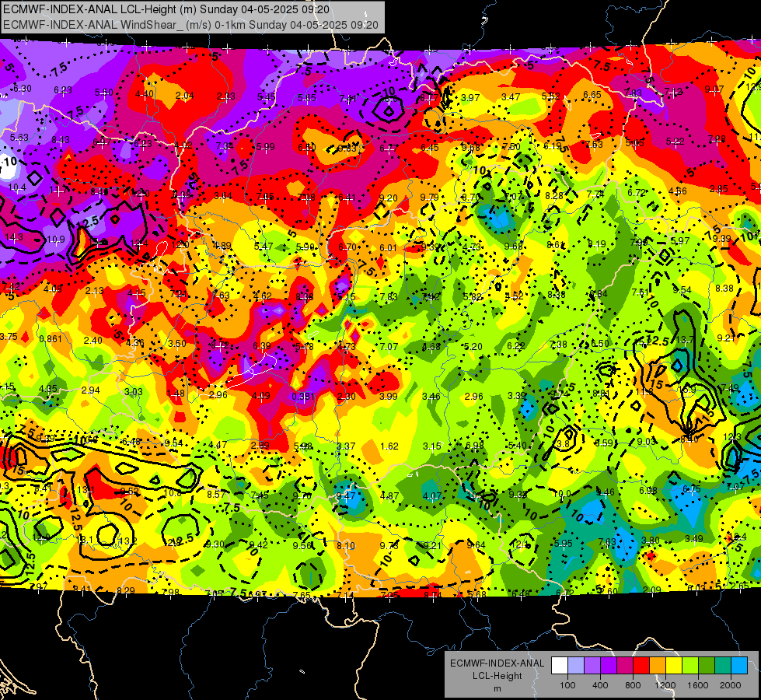This screenshot has width=761, height=700.
Task: Click the grid value 2.04
Action: click(x=184, y=95)
